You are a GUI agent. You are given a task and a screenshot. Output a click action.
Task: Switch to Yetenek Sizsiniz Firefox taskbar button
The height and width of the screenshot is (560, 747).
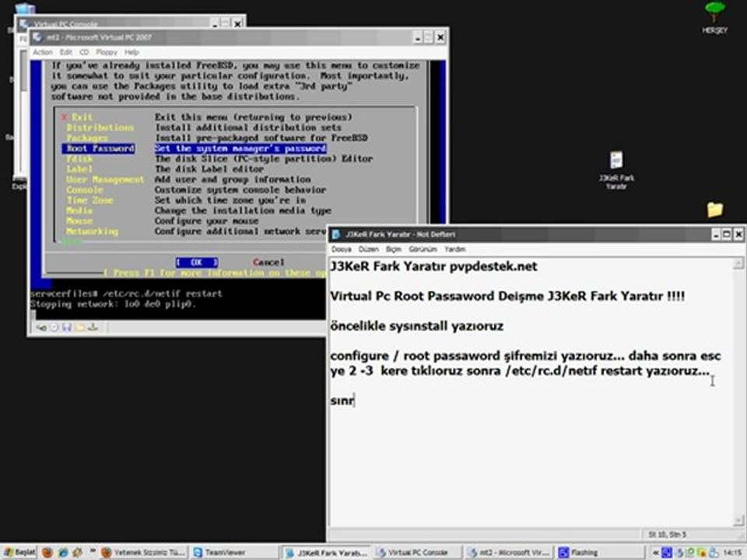click(x=143, y=552)
